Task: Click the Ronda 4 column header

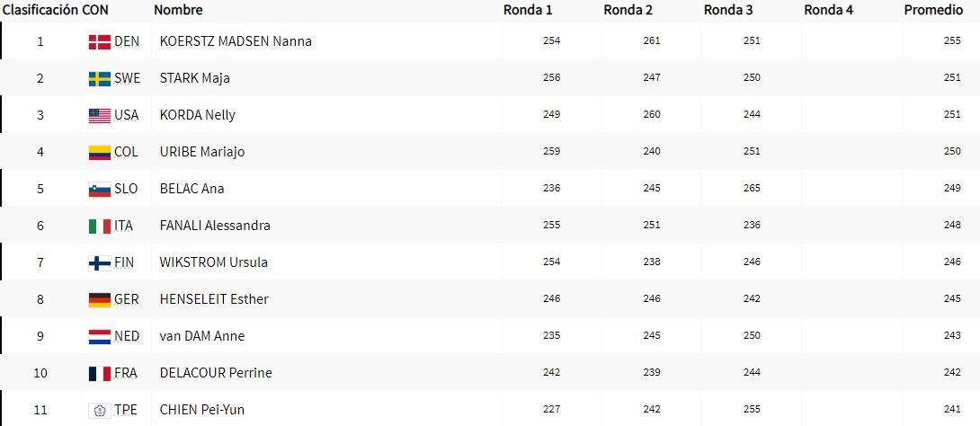Action: (828, 10)
